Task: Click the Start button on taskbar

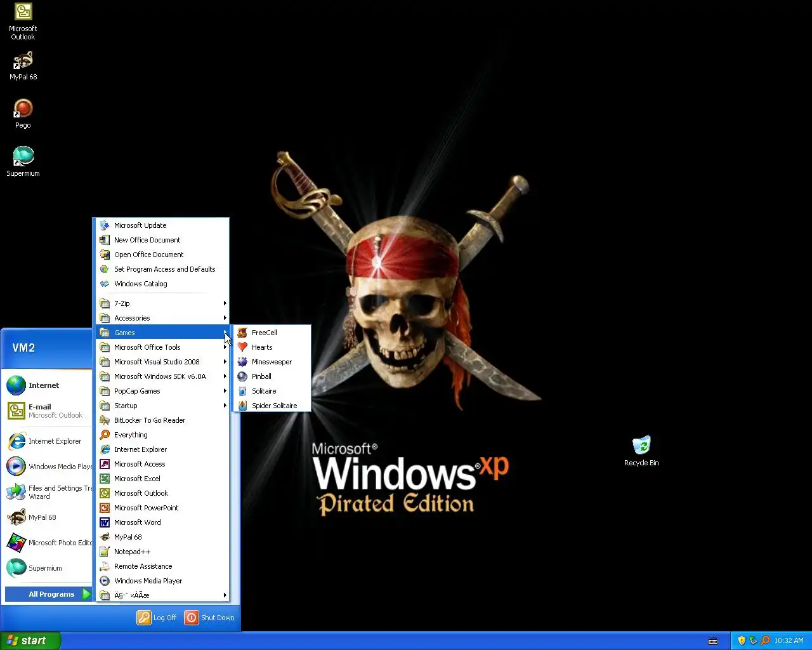Action: tap(30, 640)
